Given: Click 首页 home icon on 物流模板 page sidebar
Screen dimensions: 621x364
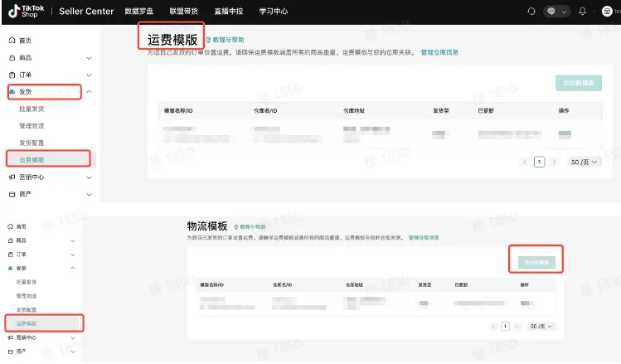Looking at the screenshot, I should point(11,226).
